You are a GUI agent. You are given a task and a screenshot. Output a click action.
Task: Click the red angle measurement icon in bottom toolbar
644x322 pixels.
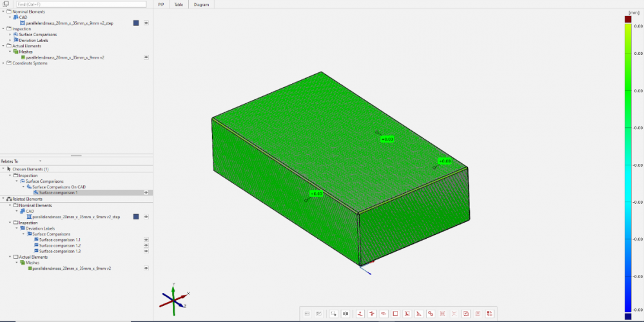click(418, 314)
